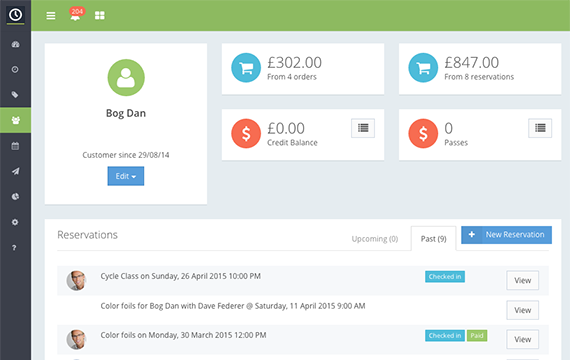Click the dollar icon beside Passes

tap(423, 133)
